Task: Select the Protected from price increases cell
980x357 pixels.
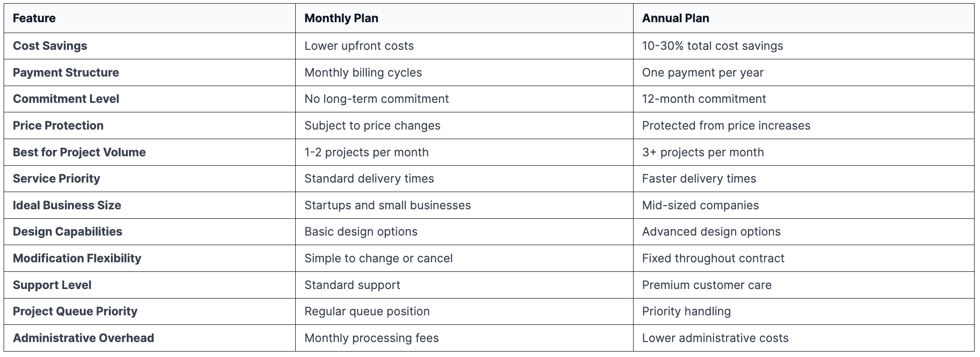Action: click(x=726, y=125)
